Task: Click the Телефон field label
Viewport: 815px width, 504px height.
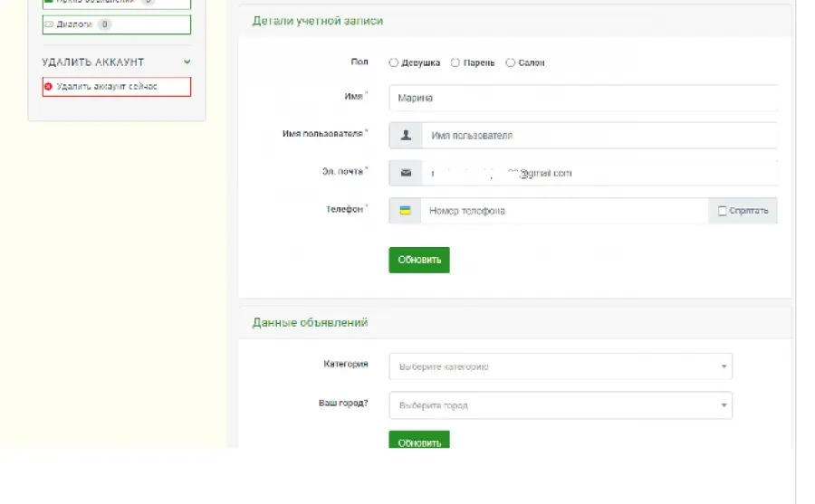Action: (344, 209)
